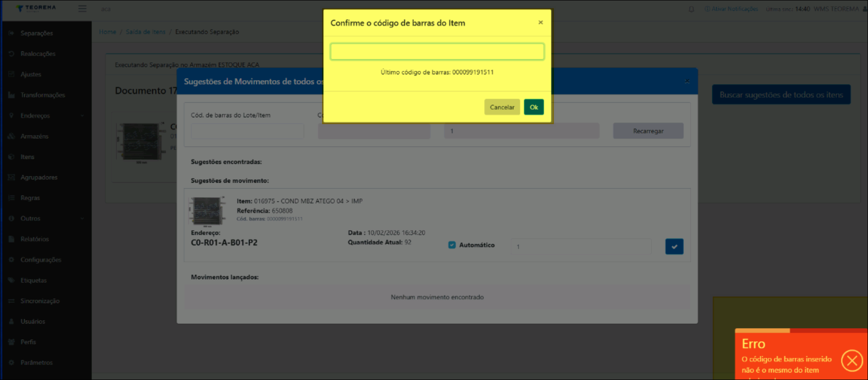Click the item thumbnail in movement suggestion
The width and height of the screenshot is (868, 380).
[207, 211]
